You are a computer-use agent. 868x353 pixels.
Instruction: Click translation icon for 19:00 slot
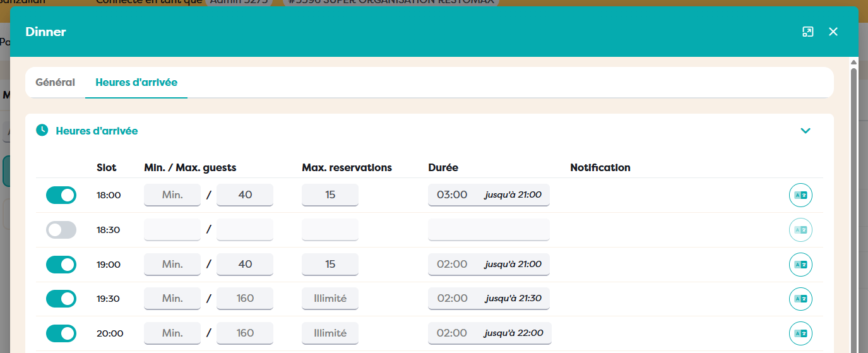(x=800, y=264)
